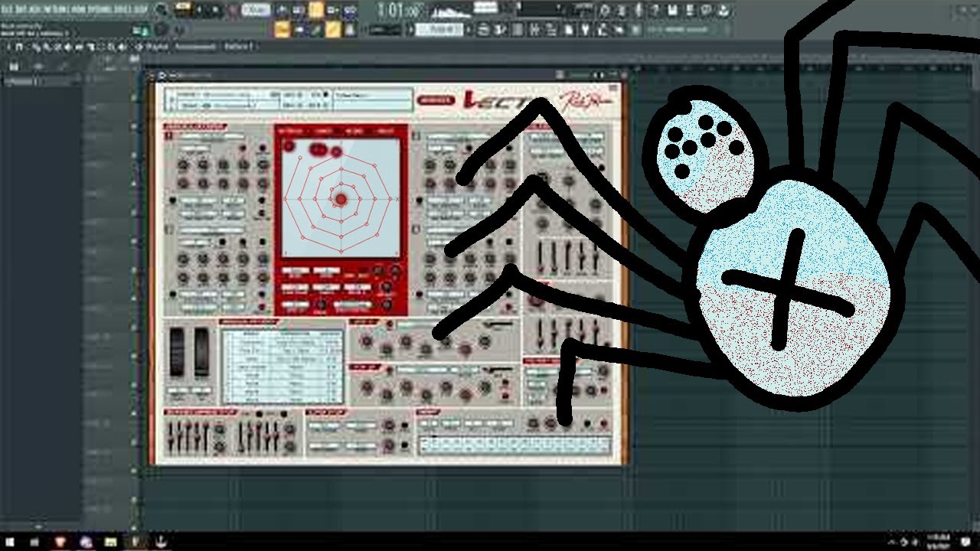Click the modulation wheel next to pitch bend
The width and height of the screenshot is (980, 551).
(x=201, y=352)
